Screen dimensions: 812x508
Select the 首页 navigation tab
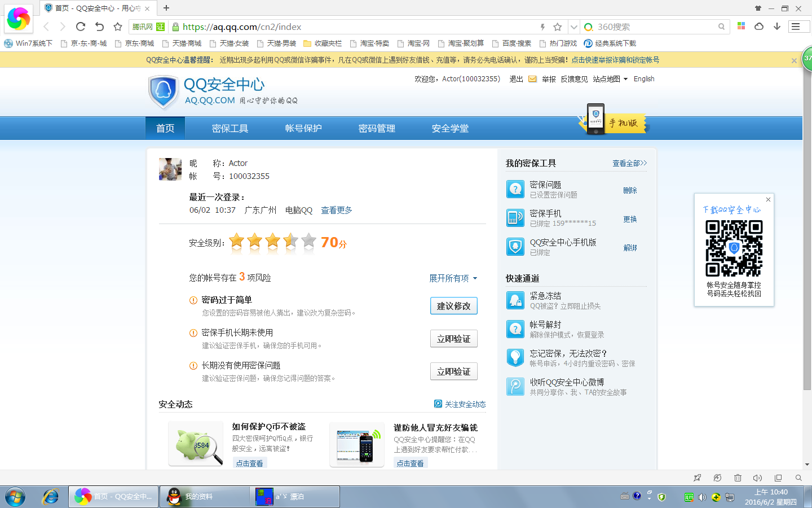click(x=165, y=128)
